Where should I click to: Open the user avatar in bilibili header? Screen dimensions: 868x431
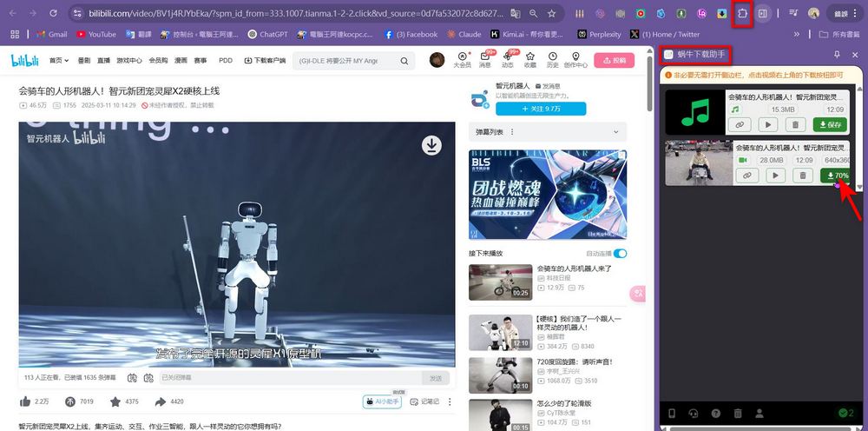click(x=437, y=60)
